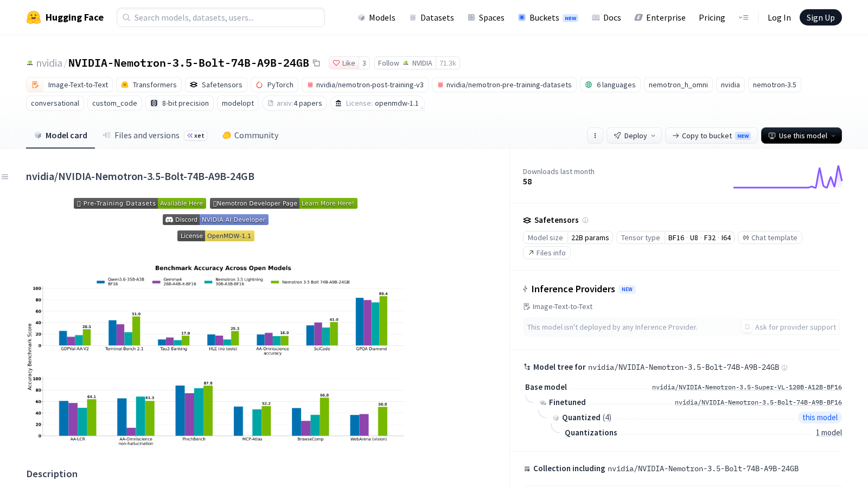Expand the Deploy dropdown
Image resolution: width=868 pixels, height=488 pixels.
634,136
